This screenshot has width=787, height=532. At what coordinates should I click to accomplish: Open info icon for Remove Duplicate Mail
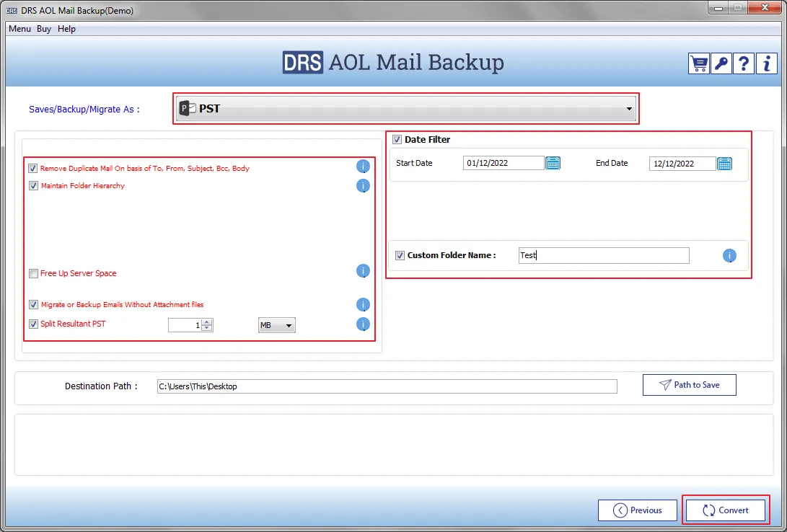point(363,167)
